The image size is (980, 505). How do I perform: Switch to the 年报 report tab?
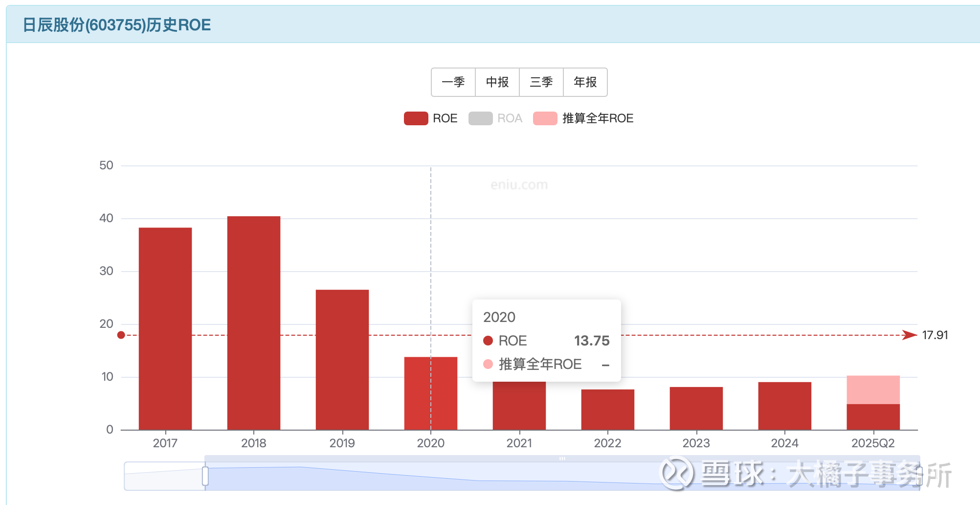pos(585,82)
